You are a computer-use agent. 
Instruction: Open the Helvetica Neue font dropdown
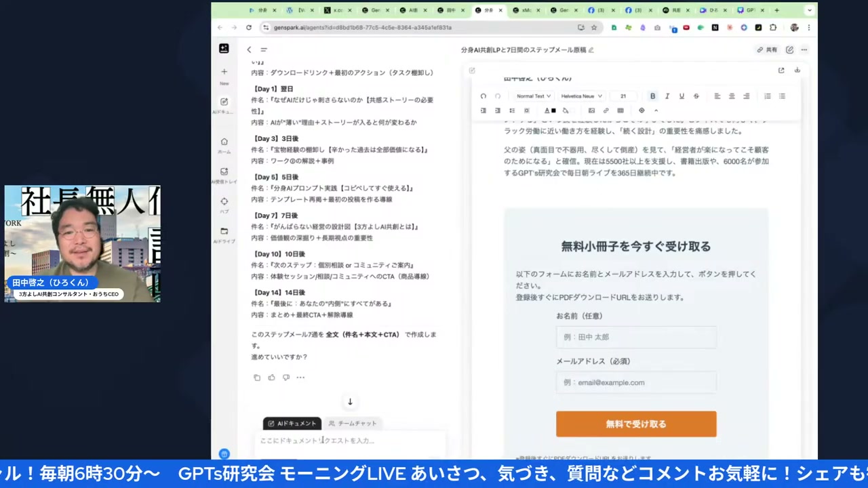581,96
